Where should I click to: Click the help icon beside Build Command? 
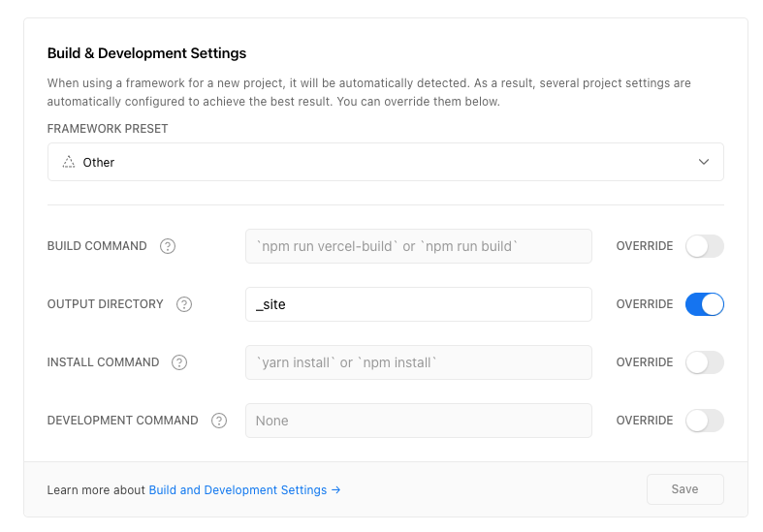point(168,246)
